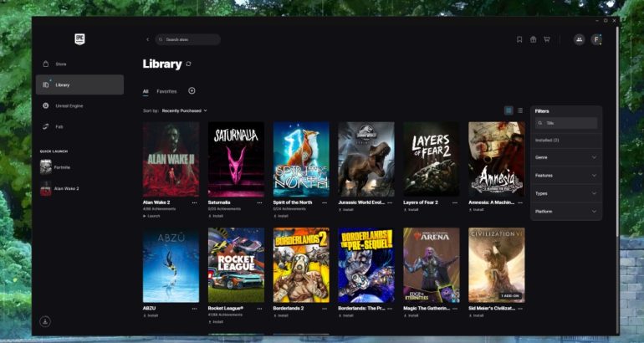Go back using the arrow by search

tap(147, 39)
